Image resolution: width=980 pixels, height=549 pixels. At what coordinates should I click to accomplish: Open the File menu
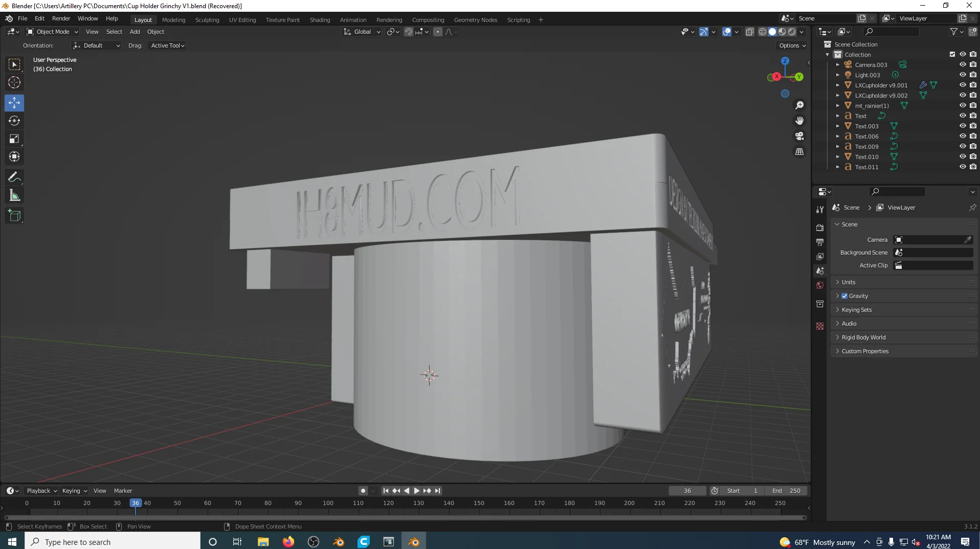click(23, 18)
